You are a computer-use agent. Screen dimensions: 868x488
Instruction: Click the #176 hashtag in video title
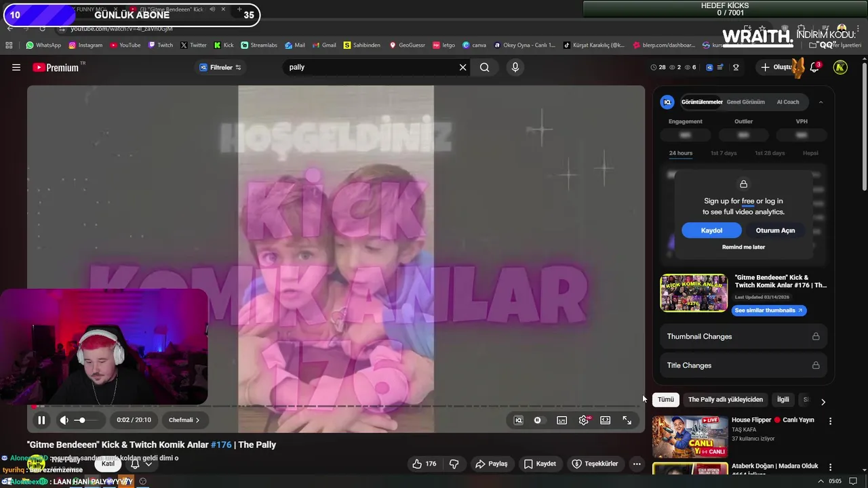click(x=221, y=445)
